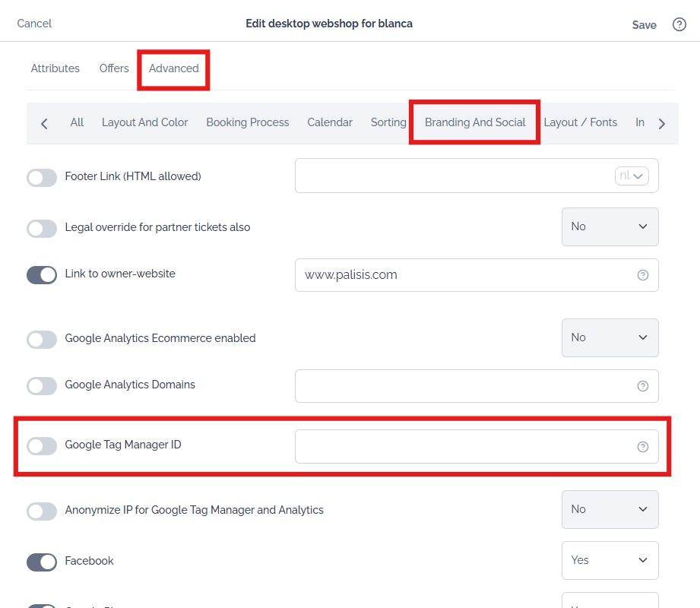Click the Google Analytics Domains input field
The height and width of the screenshot is (608, 700).
click(x=477, y=386)
